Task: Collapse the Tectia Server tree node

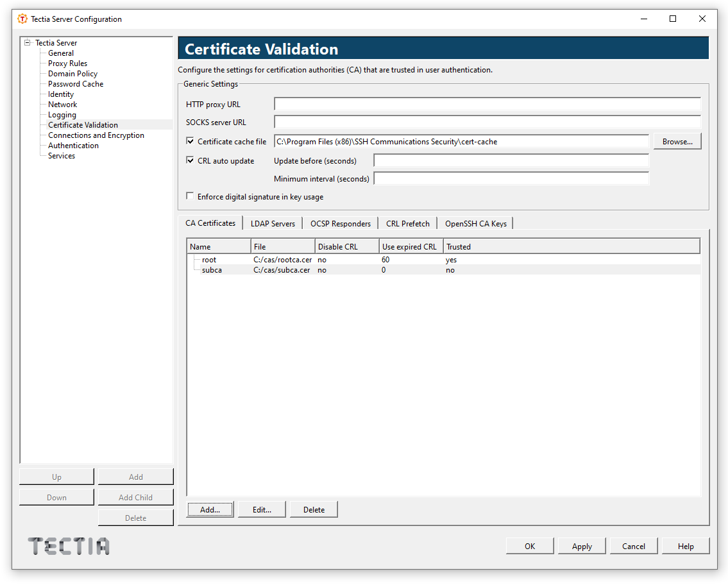Action: tap(28, 42)
